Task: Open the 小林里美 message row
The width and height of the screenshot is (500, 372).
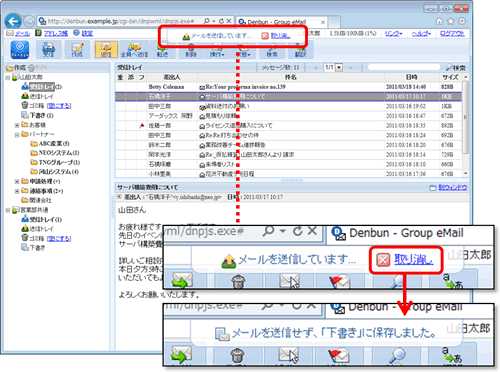Action: tap(289, 174)
